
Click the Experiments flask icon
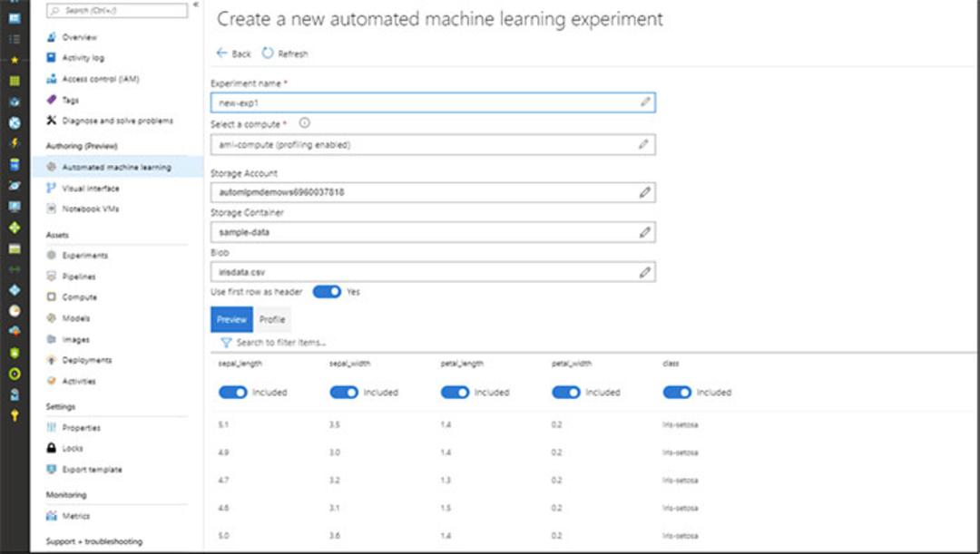[51, 255]
